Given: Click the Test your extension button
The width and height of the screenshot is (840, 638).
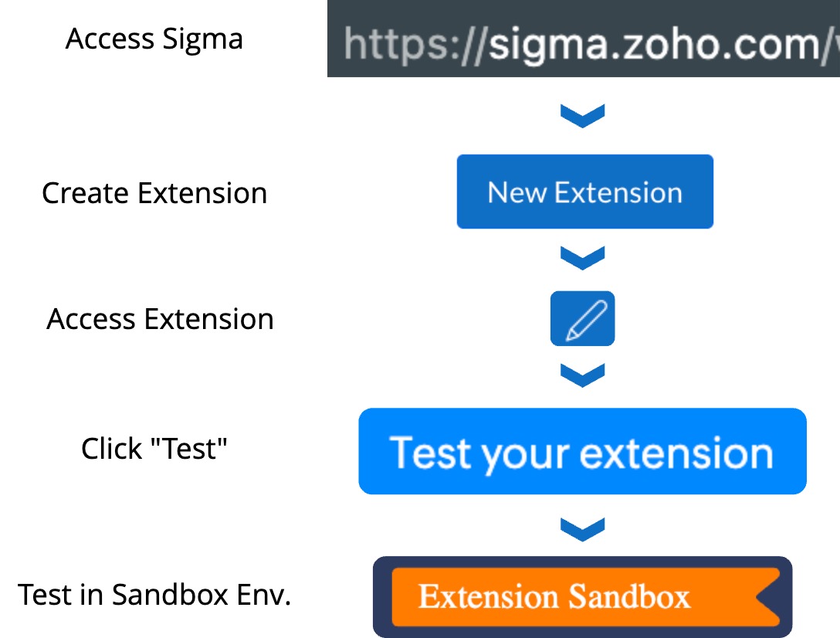Looking at the screenshot, I should click(582, 451).
